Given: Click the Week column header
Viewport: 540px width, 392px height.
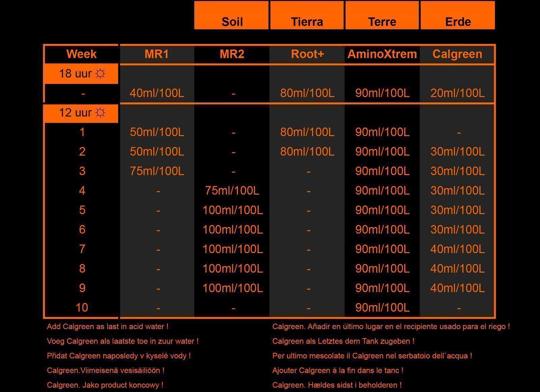Looking at the screenshot, I should click(81, 54).
